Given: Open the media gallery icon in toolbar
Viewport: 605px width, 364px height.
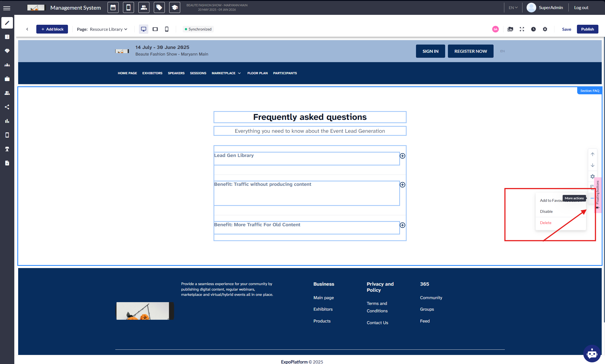Looking at the screenshot, I should click(510, 29).
